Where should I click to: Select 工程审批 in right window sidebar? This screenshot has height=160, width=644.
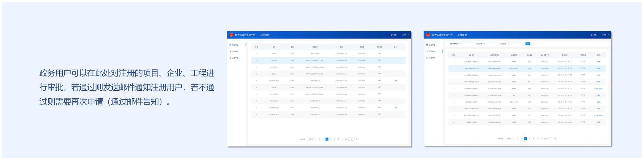[431, 58]
